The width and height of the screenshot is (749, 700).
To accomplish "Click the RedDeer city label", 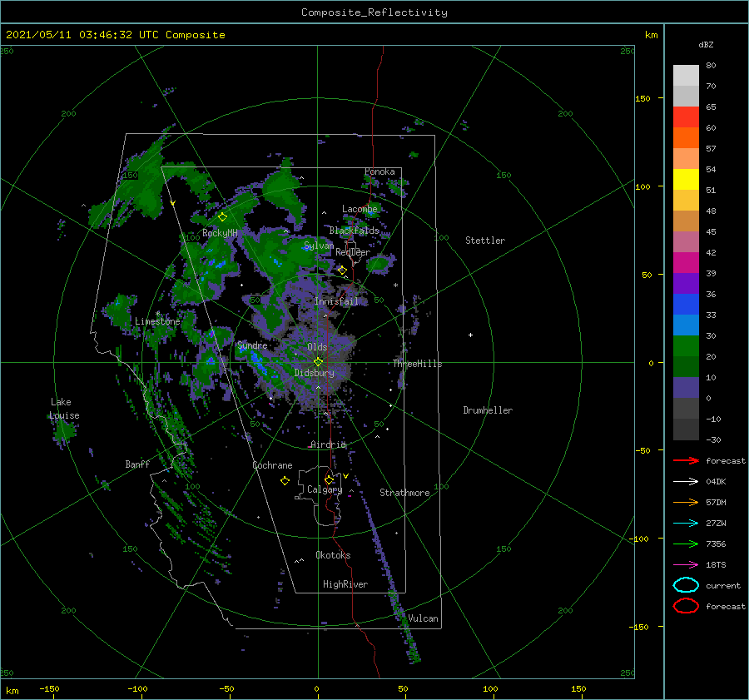I will (353, 252).
